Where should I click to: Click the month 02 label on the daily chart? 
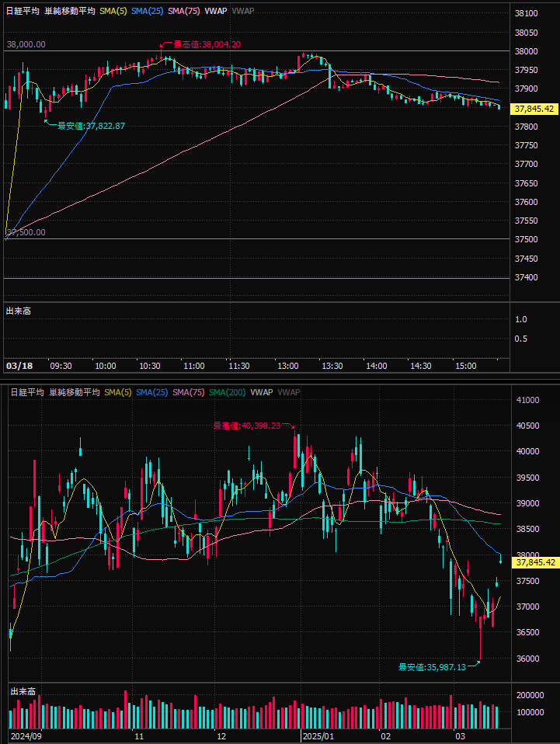pos(386,736)
